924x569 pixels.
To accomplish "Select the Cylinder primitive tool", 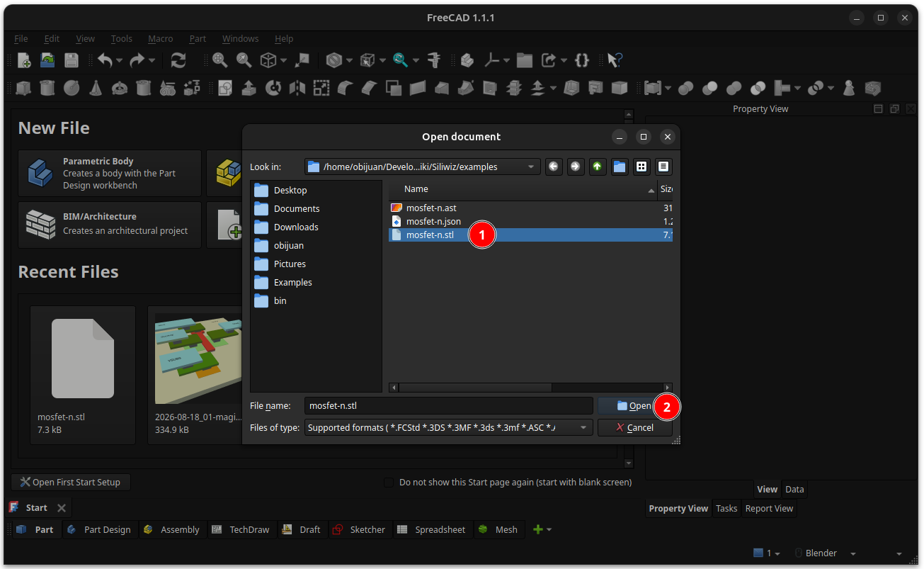I will pyautogui.click(x=47, y=88).
